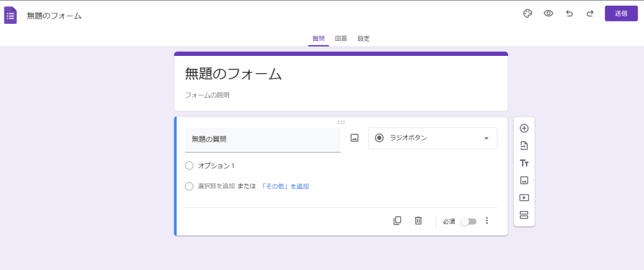
Task: Add a section using sidebar section icon
Action: tap(524, 215)
